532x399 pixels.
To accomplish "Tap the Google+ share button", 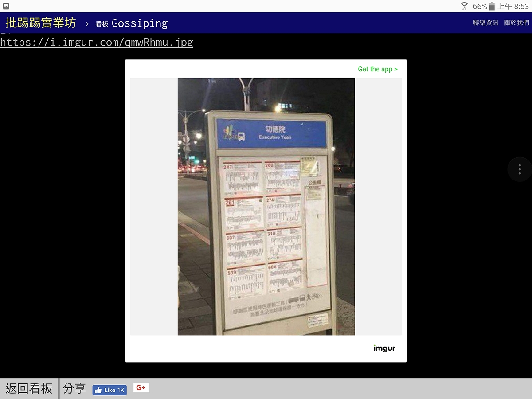I will pos(141,388).
